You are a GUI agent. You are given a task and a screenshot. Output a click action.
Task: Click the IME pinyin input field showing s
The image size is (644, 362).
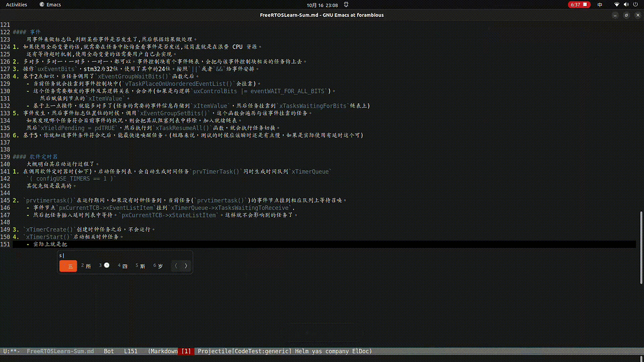click(x=60, y=255)
